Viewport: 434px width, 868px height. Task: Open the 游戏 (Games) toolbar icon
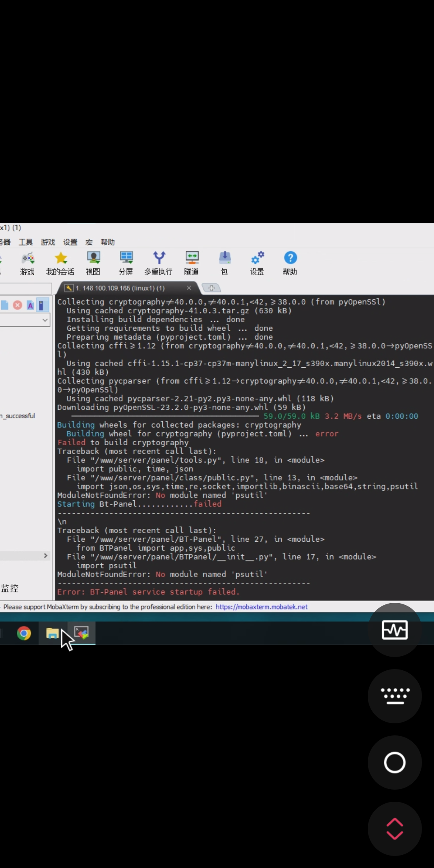coord(27,263)
